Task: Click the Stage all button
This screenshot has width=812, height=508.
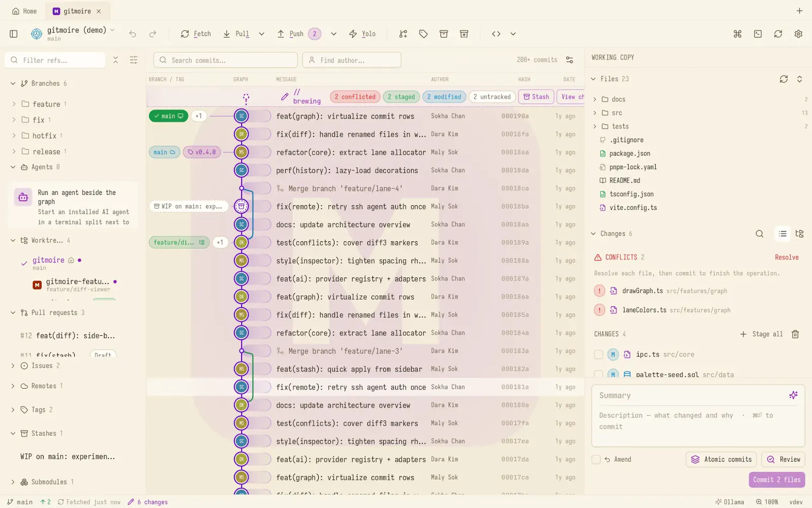Action: coord(761,334)
